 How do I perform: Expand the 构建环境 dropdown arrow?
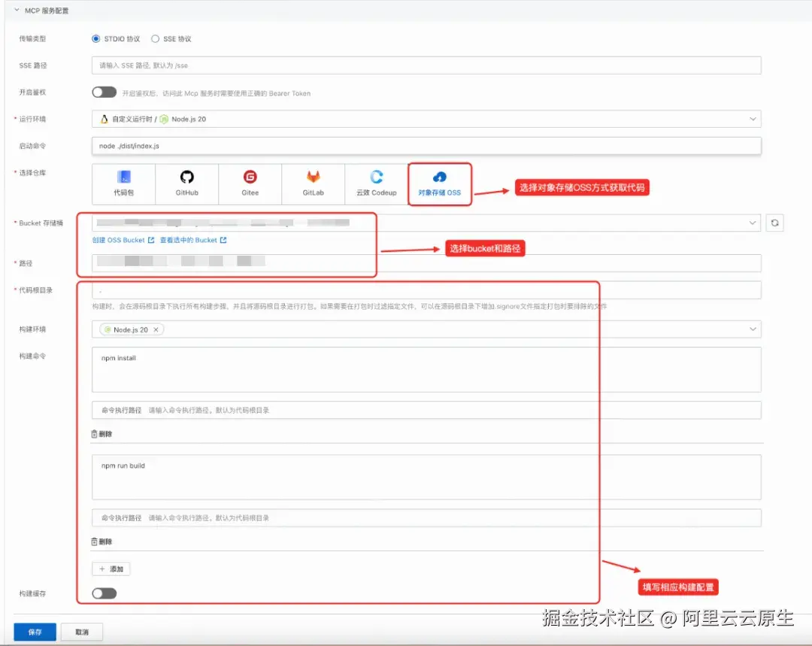coord(753,329)
